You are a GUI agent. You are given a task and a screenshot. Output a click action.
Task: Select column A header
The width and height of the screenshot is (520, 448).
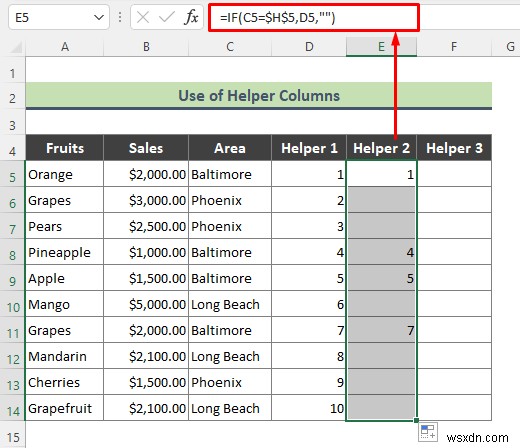click(x=65, y=47)
